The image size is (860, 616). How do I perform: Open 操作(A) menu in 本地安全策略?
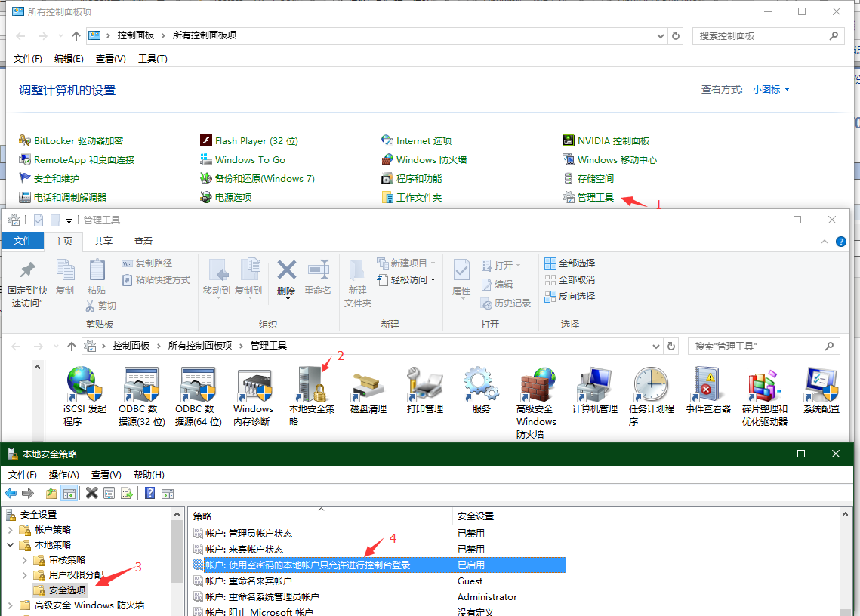[x=63, y=475]
